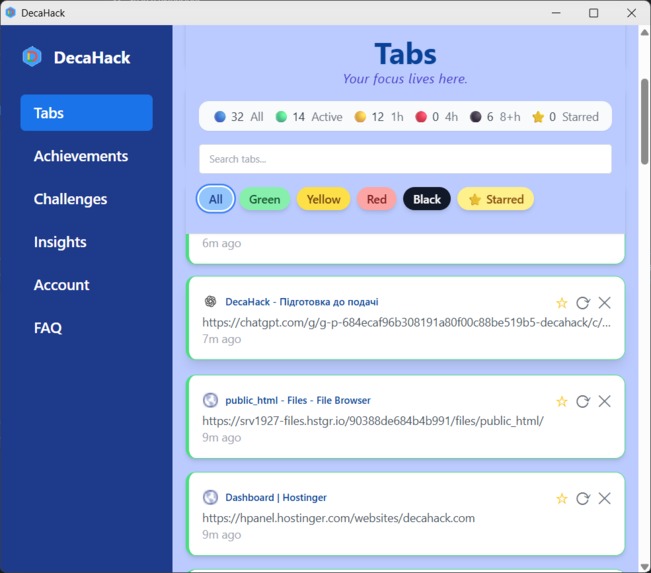Focus the Search tabs input field

click(405, 159)
